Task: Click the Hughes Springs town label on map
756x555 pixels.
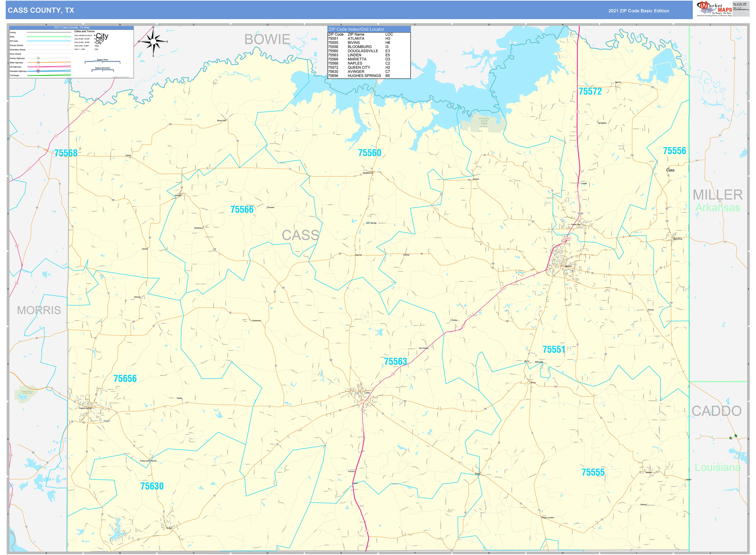Action: pyautogui.click(x=85, y=408)
